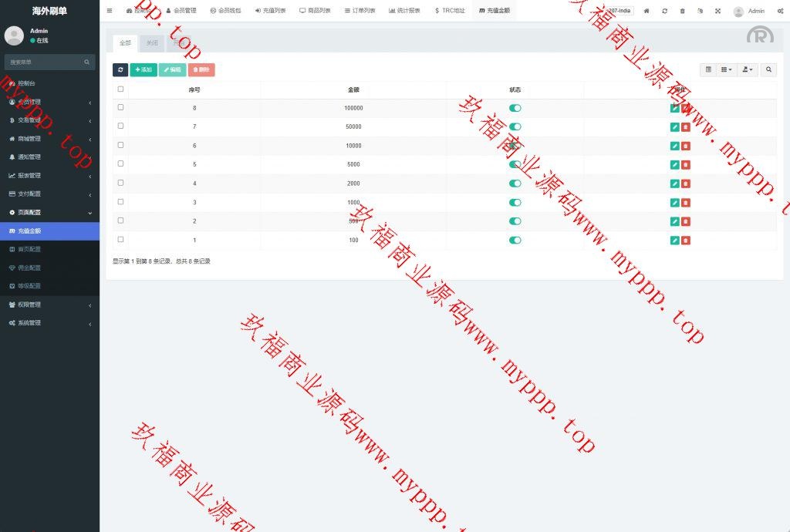The image size is (790, 532).
Task: Click the fullscreen icon in top bar
Action: click(717, 11)
